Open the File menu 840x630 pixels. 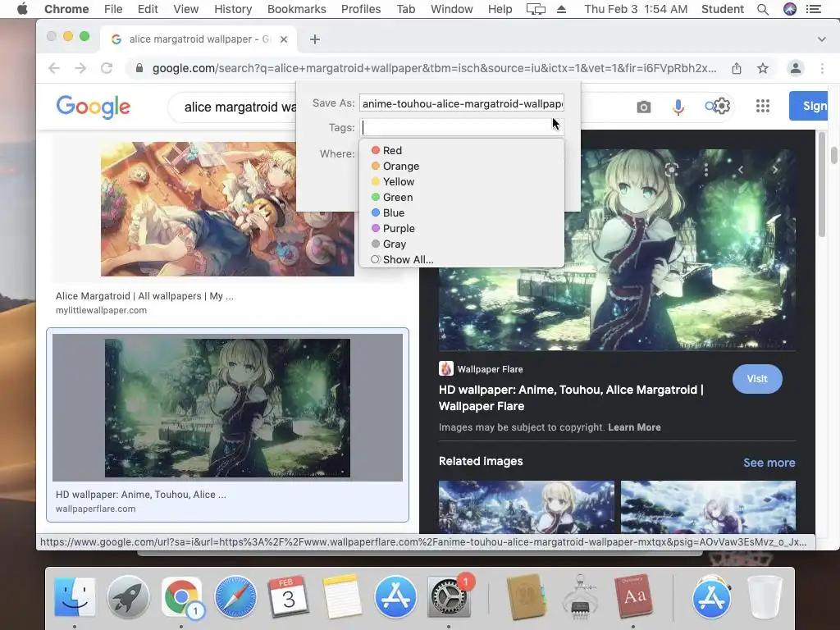coord(113,9)
